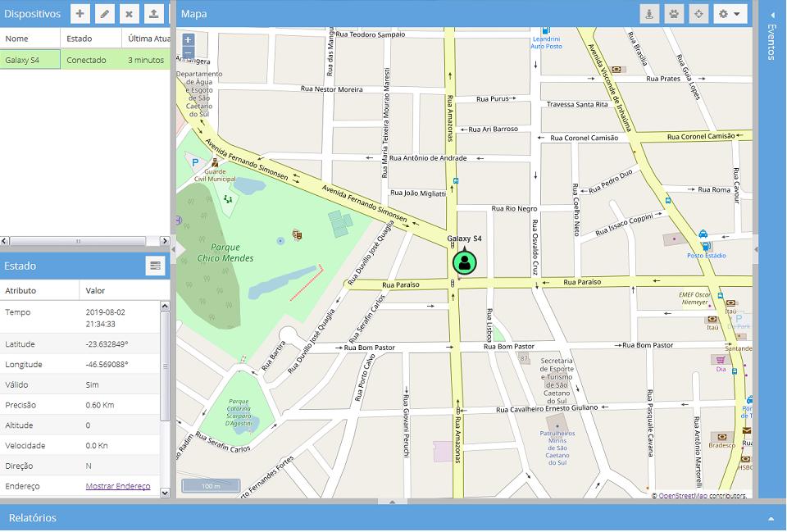Image resolution: width=787 pixels, height=532 pixels.
Task: Click device list horizontal scrollbar left arrow
Action: tap(5, 241)
